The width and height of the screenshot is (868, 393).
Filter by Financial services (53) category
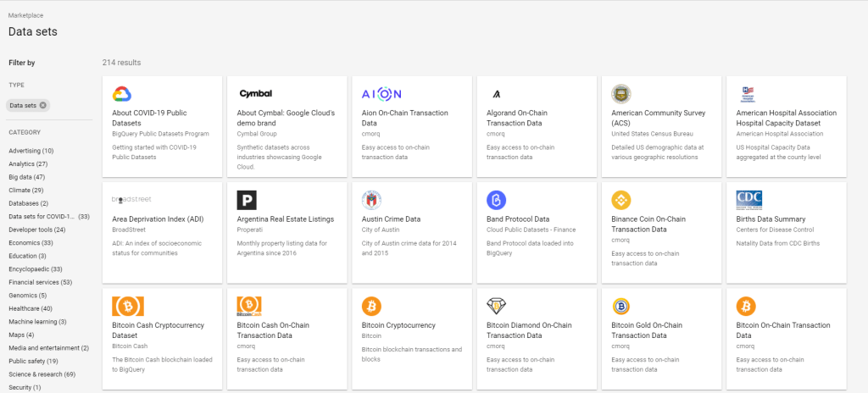click(41, 282)
